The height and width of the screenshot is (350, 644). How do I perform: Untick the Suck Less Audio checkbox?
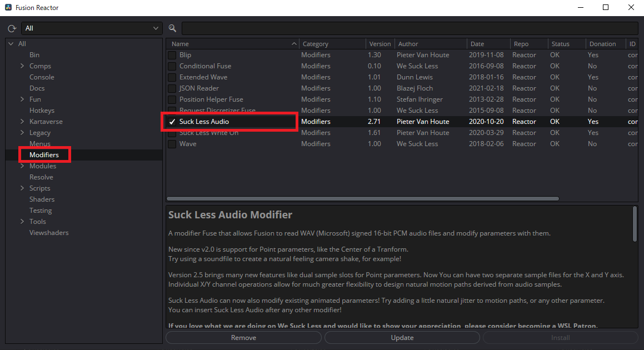(x=172, y=122)
